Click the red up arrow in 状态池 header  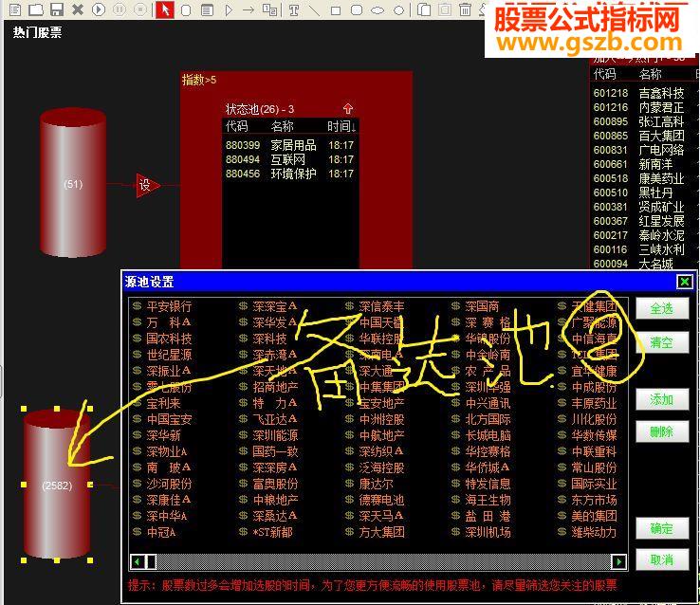[x=348, y=108]
